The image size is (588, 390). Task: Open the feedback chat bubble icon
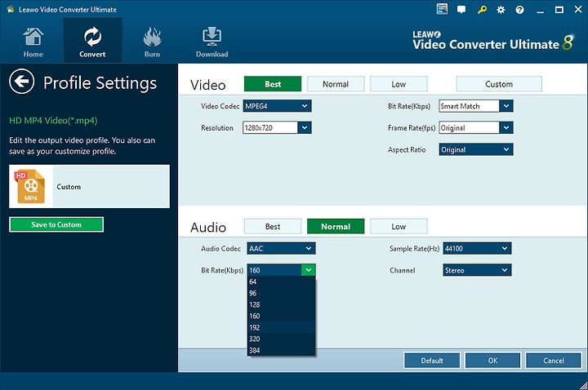pyautogui.click(x=461, y=10)
